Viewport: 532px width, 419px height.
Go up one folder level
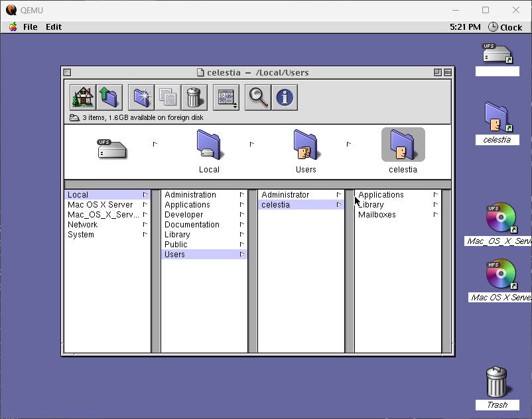pyautogui.click(x=109, y=97)
